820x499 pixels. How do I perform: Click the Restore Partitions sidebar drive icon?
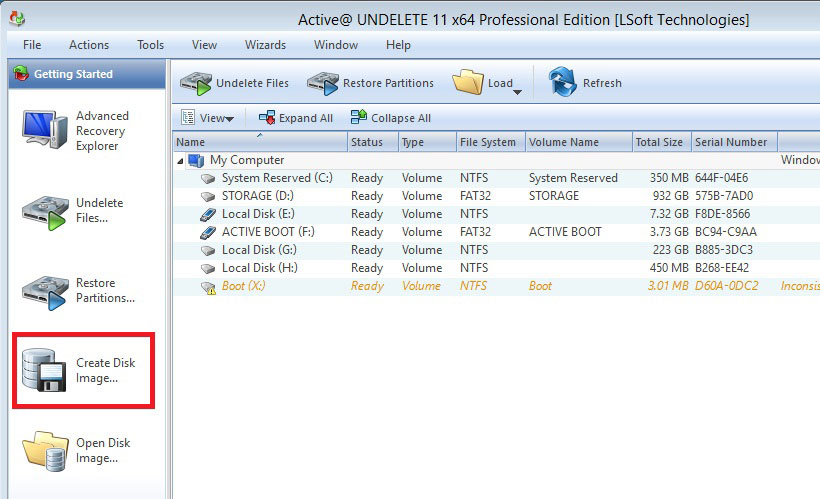click(x=45, y=293)
